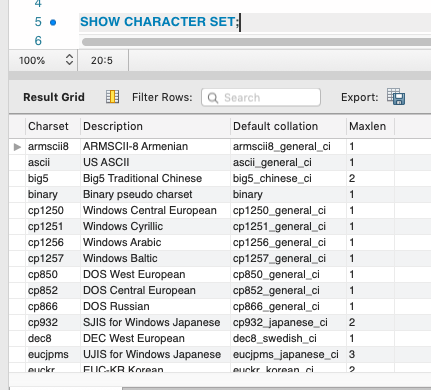Click the UJIS for Windows Japanese cell
Viewport: 431px width, 390px height.
(x=155, y=354)
